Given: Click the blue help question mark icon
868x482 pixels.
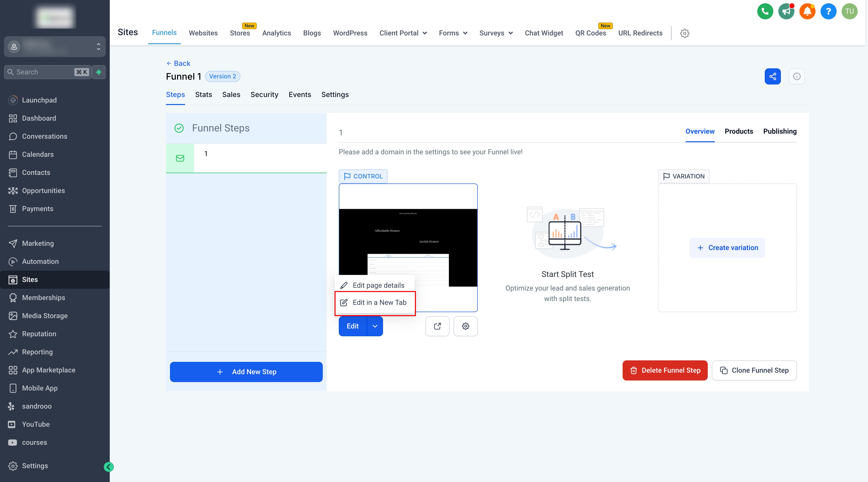Looking at the screenshot, I should click(828, 12).
